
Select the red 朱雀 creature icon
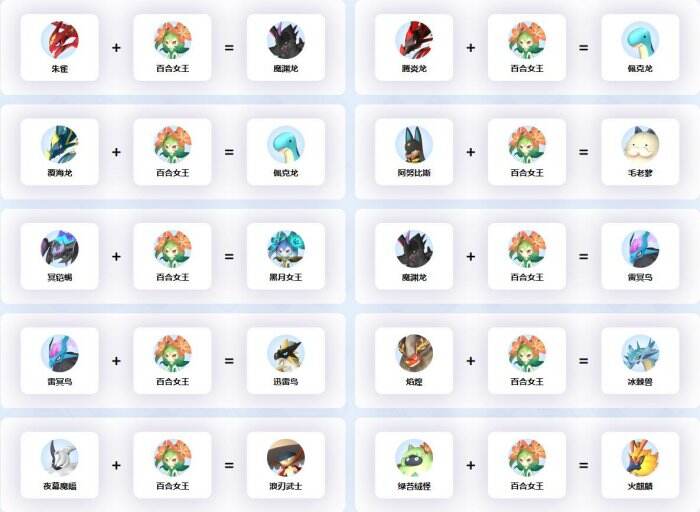tap(60, 40)
